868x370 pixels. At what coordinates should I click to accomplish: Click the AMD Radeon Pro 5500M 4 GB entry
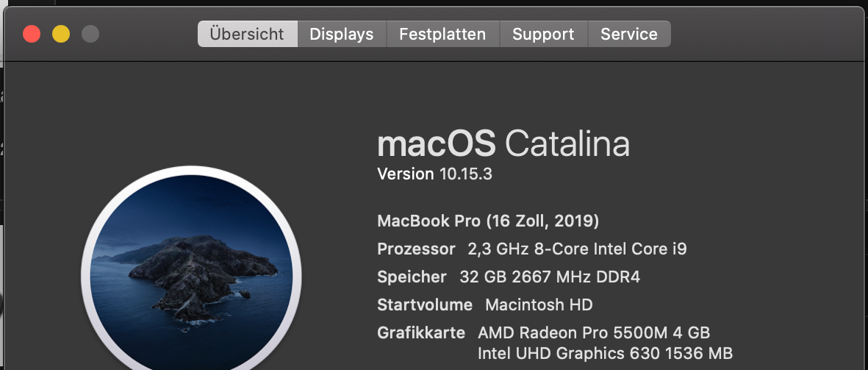pyautogui.click(x=594, y=332)
